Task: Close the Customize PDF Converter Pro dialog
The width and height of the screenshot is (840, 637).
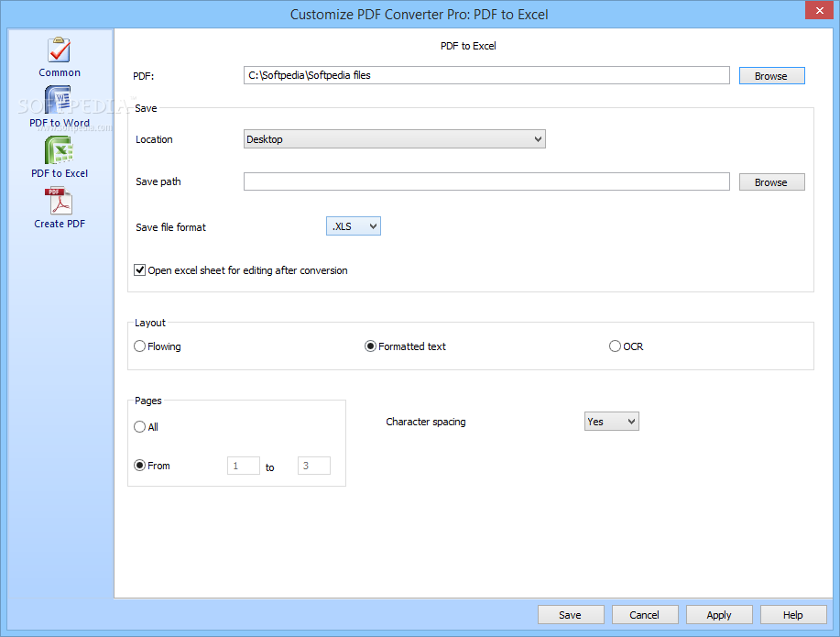Action: [x=819, y=10]
